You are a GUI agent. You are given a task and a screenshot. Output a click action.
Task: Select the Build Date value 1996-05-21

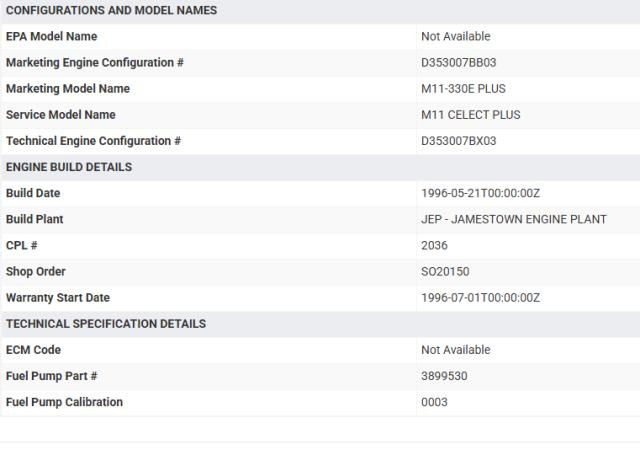481,193
